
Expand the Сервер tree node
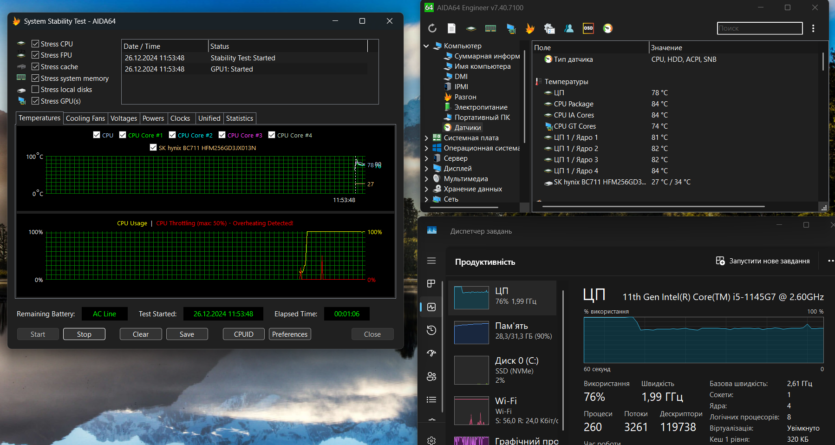(426, 158)
